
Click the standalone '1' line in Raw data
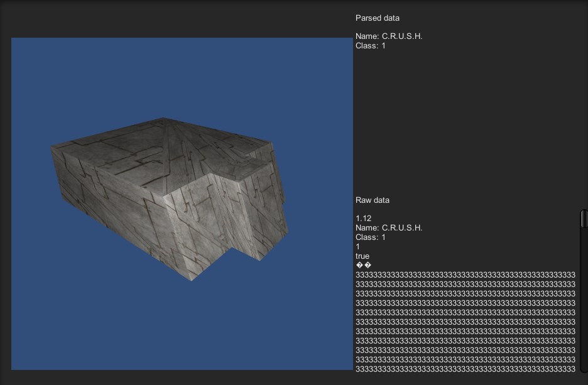pos(357,247)
